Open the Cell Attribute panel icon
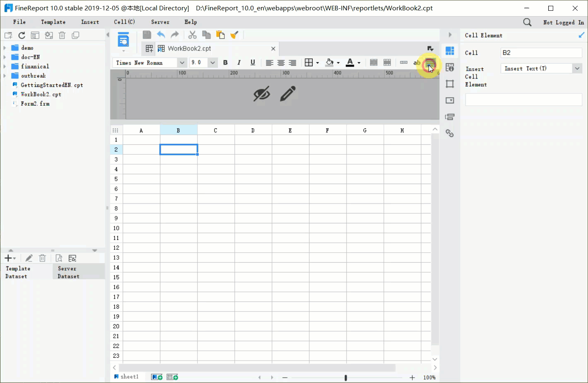The height and width of the screenshot is (383, 588). click(450, 67)
